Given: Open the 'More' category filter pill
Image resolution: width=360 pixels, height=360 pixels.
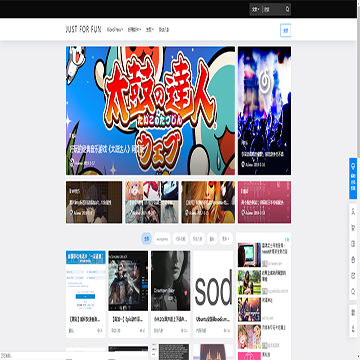Looking at the screenshot, I should click(x=226, y=239).
